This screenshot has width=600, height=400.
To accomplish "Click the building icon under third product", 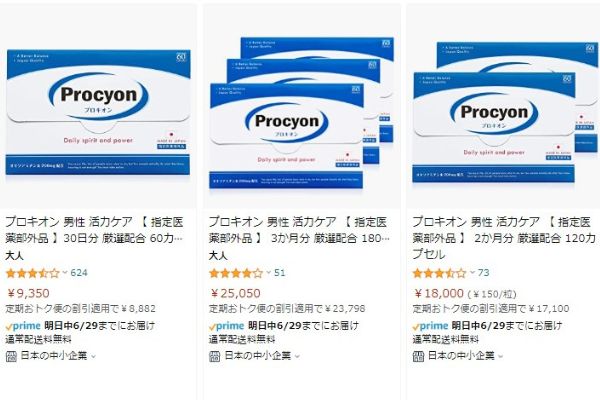I will 418,356.
